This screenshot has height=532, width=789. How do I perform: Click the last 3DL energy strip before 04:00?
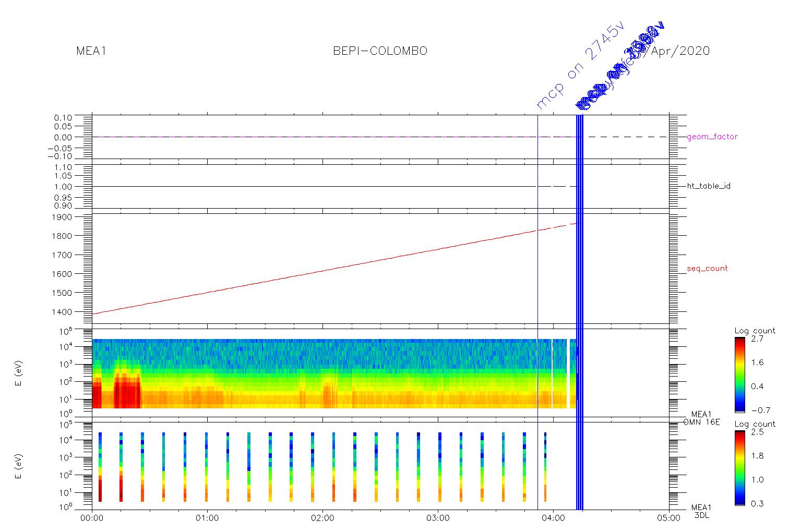[x=545, y=467]
